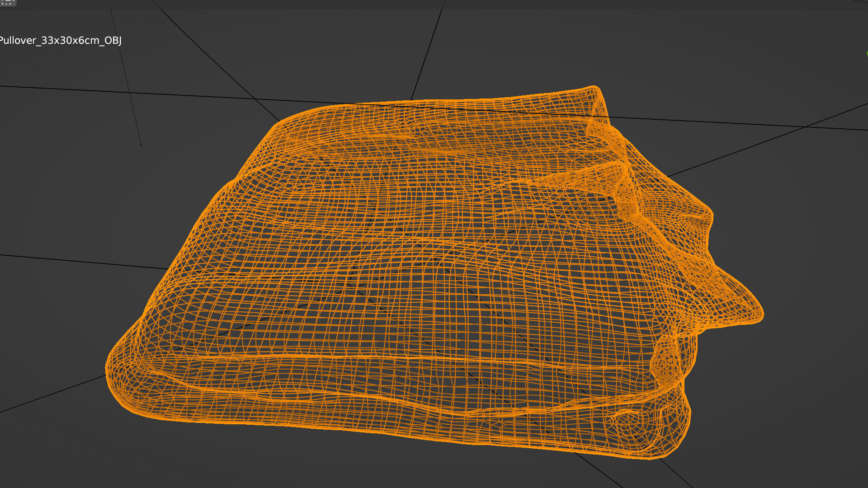Click the dense circular pole on the lower-right side
868x488 pixels.
626,422
